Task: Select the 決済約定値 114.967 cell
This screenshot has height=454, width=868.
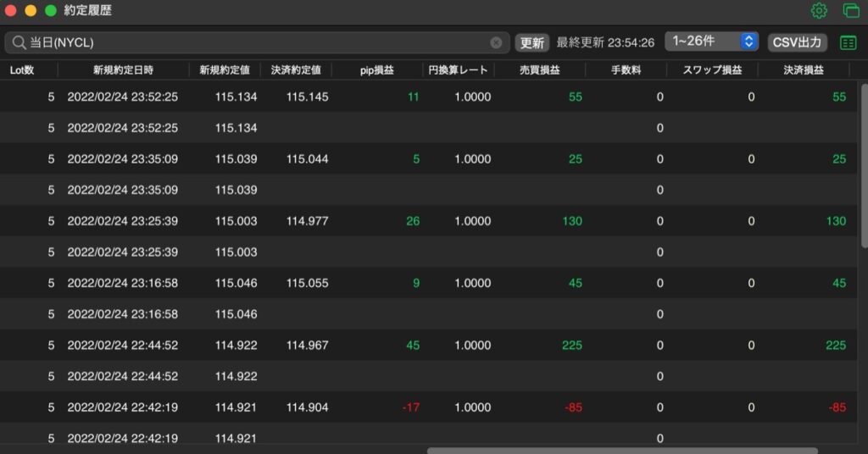Action: 307,345
